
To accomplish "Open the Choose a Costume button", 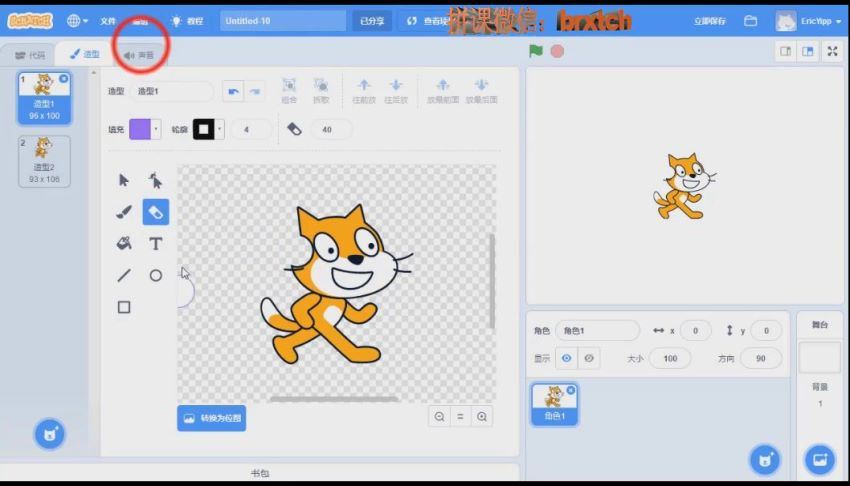I will [x=50, y=434].
